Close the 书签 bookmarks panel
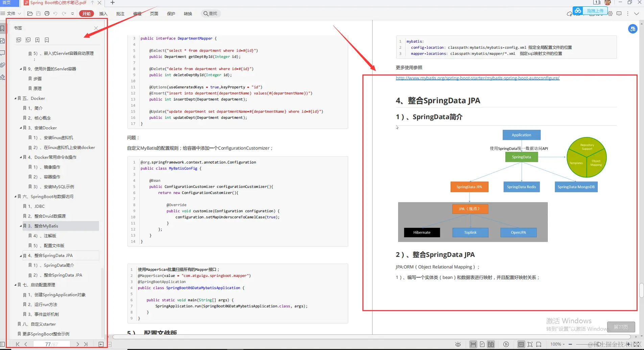Viewport: 644px width, 350px height. (96, 28)
